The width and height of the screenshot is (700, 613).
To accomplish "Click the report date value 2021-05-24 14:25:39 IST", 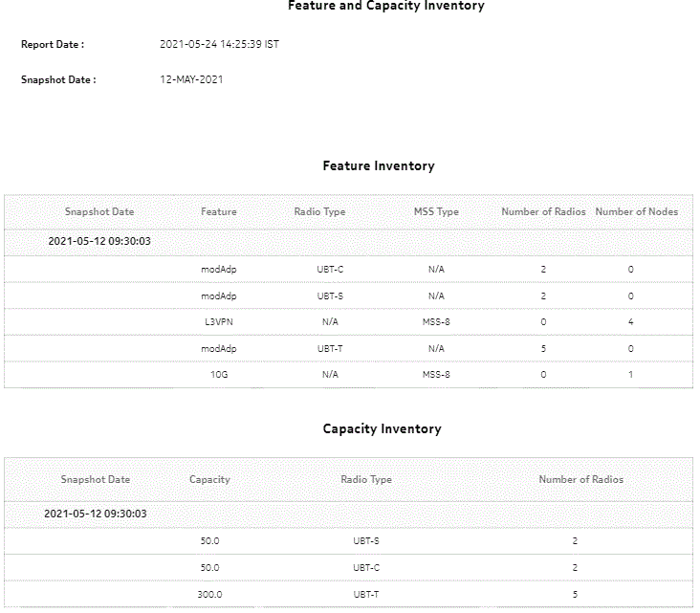I will pos(219,44).
